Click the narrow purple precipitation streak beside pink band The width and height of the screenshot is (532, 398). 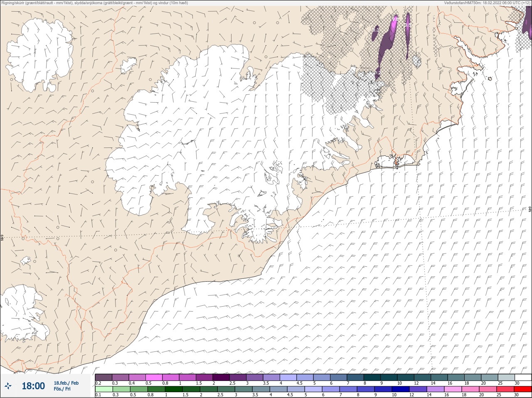408,35
